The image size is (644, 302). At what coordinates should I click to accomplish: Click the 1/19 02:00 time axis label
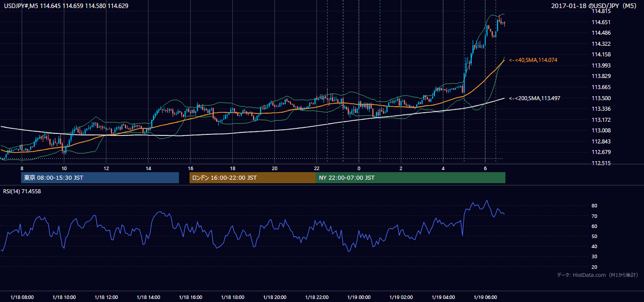point(401,297)
